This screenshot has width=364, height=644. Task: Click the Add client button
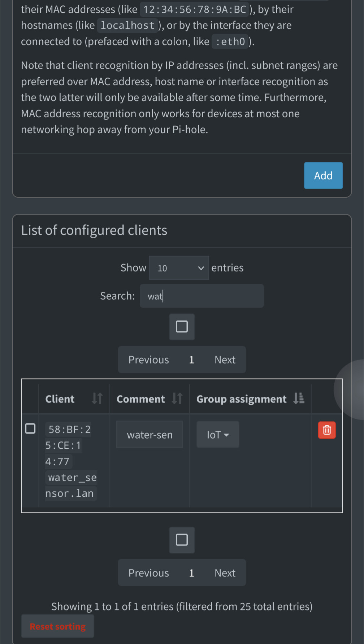pyautogui.click(x=323, y=175)
